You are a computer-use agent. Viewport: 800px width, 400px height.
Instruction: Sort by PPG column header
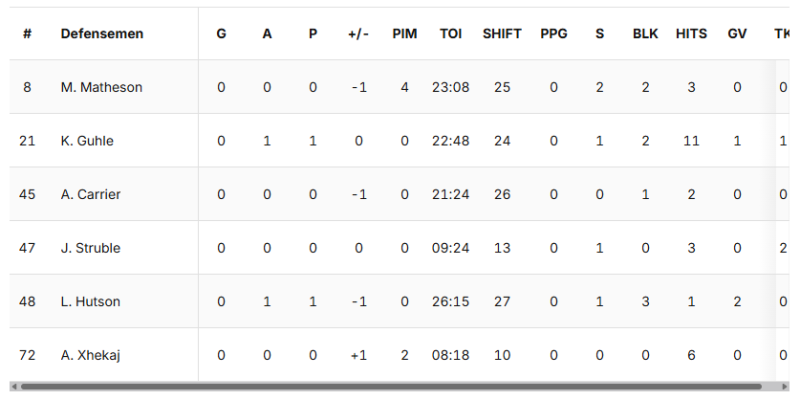(x=553, y=34)
